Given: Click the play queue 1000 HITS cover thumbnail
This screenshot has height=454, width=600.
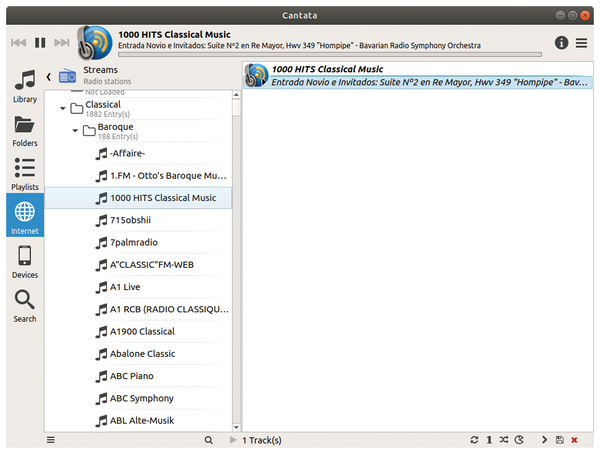Looking at the screenshot, I should 256,75.
